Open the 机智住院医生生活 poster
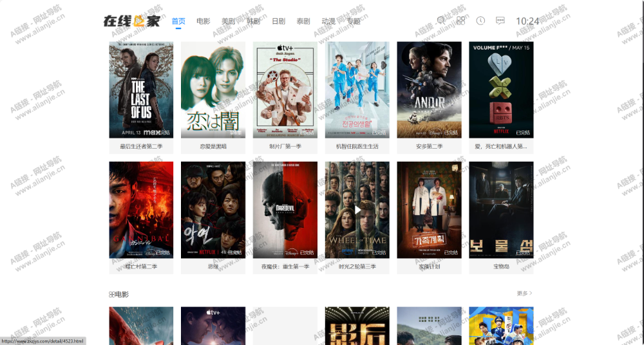This screenshot has width=644, height=345. 357,89
